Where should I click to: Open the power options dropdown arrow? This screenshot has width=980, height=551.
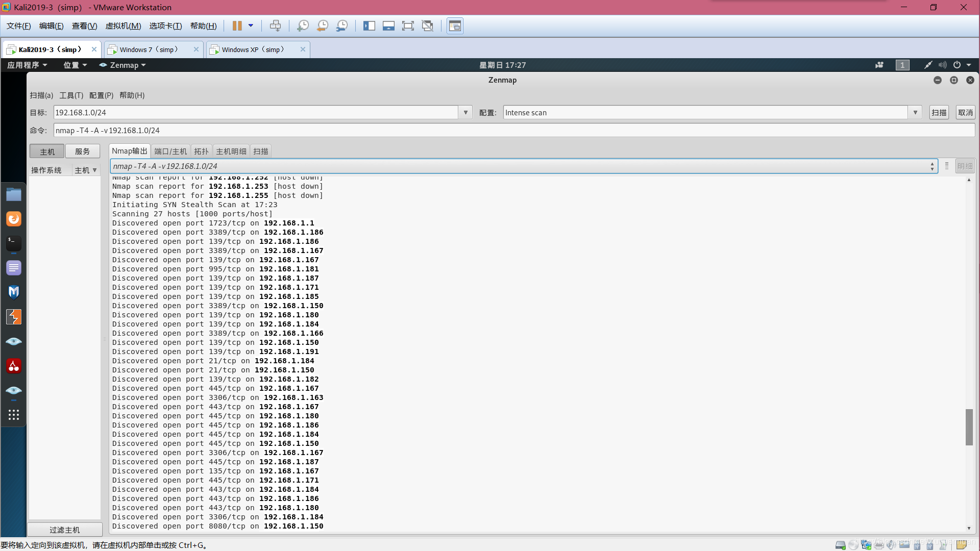pos(251,26)
